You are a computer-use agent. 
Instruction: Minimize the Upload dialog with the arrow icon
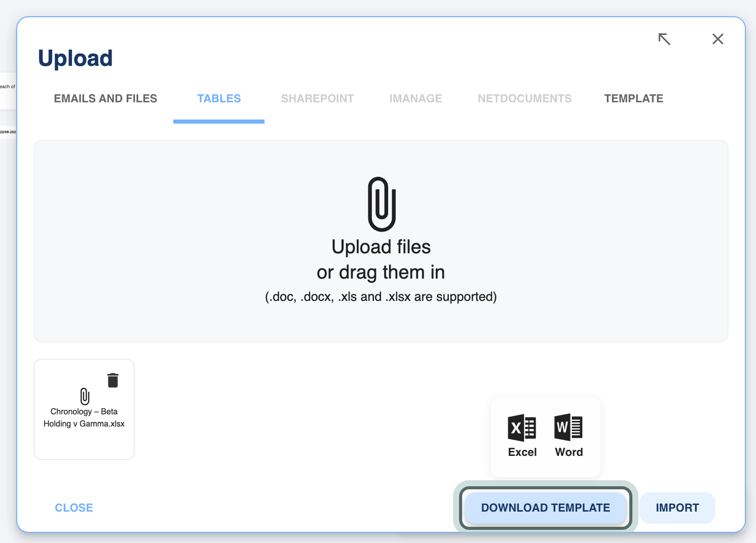664,39
